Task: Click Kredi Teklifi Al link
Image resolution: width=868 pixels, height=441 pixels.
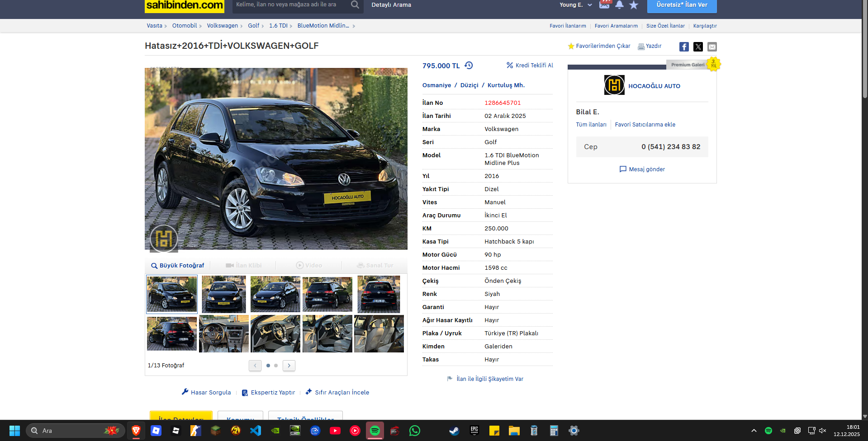Action: coord(530,66)
